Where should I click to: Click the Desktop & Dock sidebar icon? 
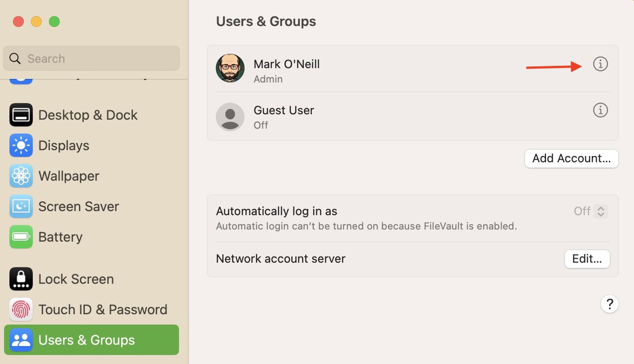[21, 115]
